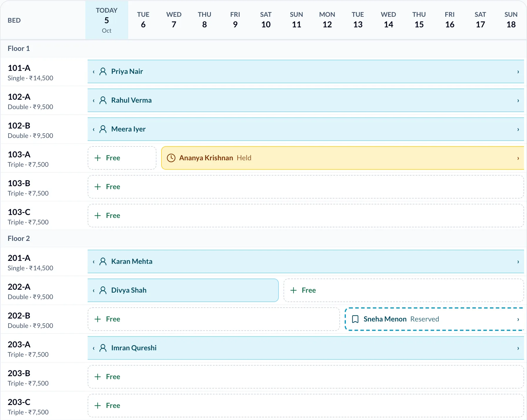
Task: Click the FRI 16 date header
Action: (450, 20)
